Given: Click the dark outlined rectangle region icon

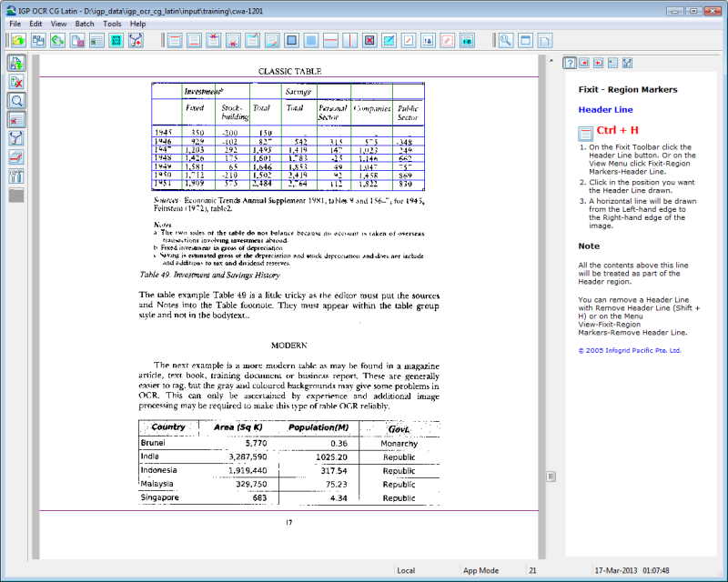Looking at the screenshot, I should [x=291, y=40].
